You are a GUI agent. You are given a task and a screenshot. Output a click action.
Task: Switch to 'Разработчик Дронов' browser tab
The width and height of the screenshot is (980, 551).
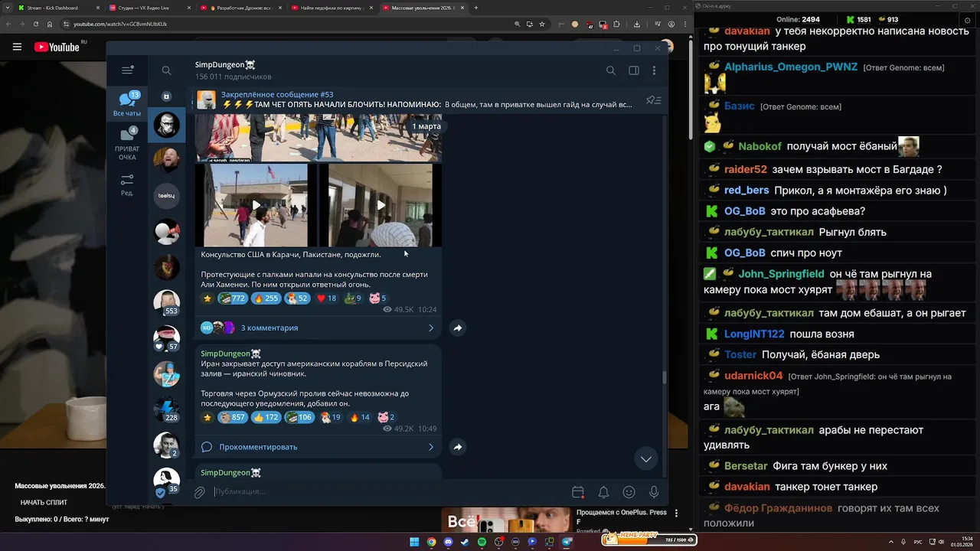click(240, 8)
